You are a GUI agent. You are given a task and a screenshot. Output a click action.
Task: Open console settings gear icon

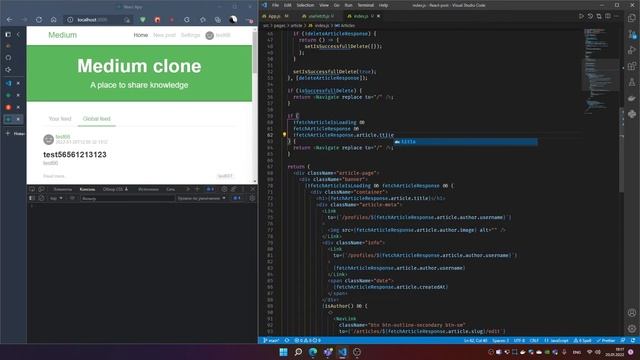coord(252,198)
